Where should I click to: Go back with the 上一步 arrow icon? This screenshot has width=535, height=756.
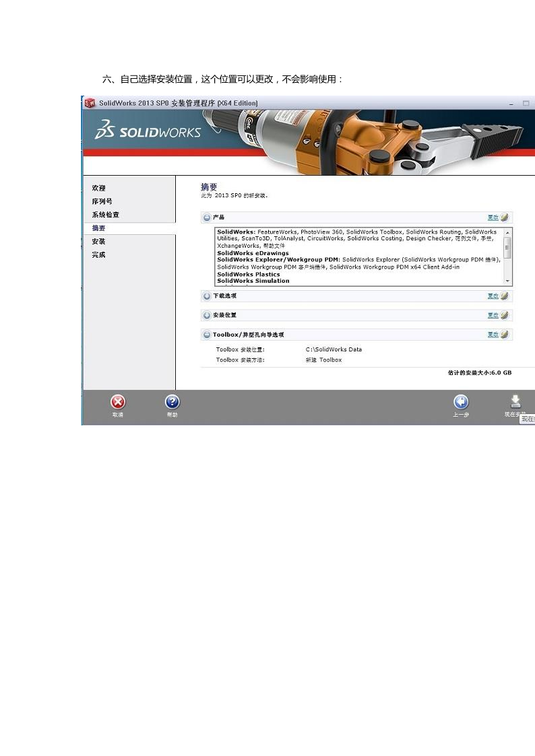click(461, 402)
